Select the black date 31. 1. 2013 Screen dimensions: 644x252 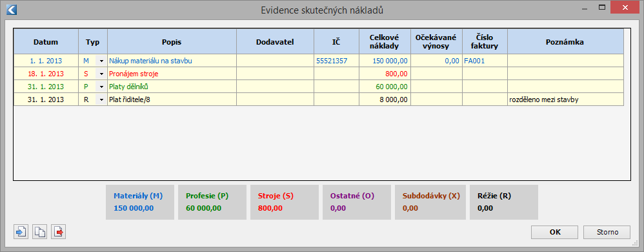point(46,100)
